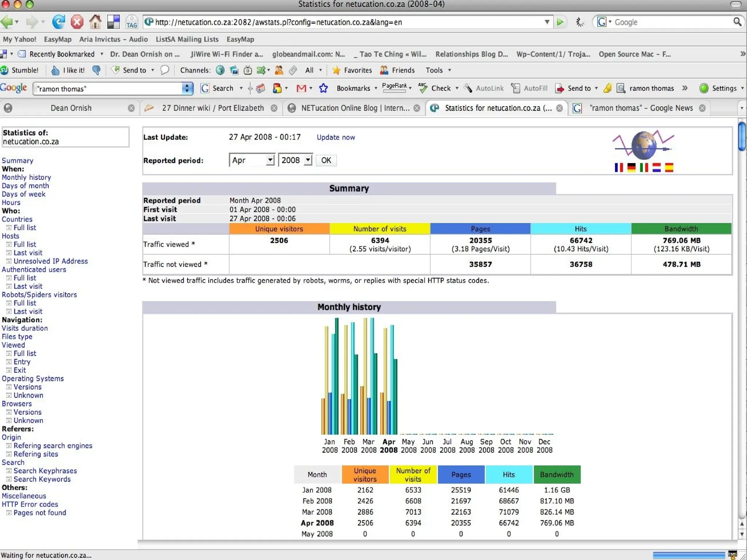The image size is (747, 560).
Task: Click the French flag language icon
Action: tap(619, 167)
